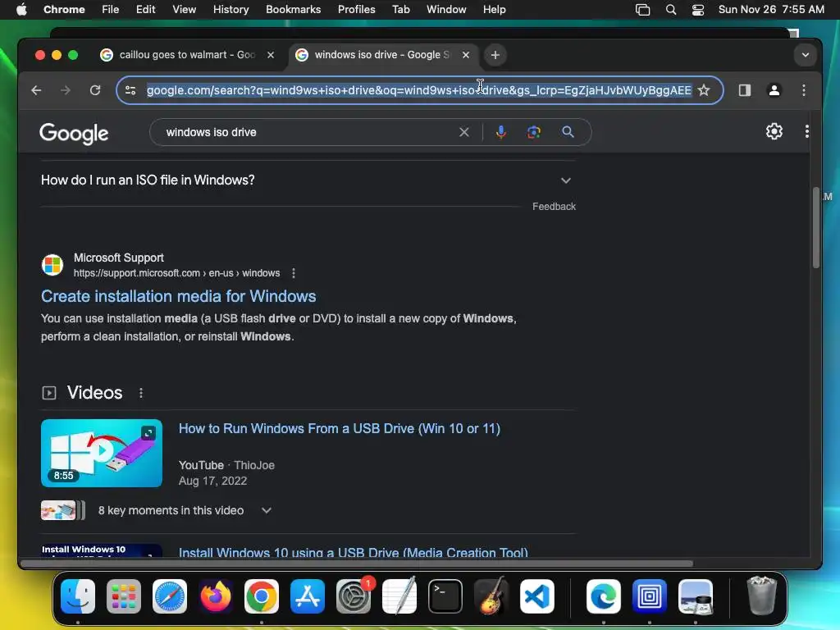Open Preview app from the Dock
The height and width of the screenshot is (630, 840).
[696, 596]
